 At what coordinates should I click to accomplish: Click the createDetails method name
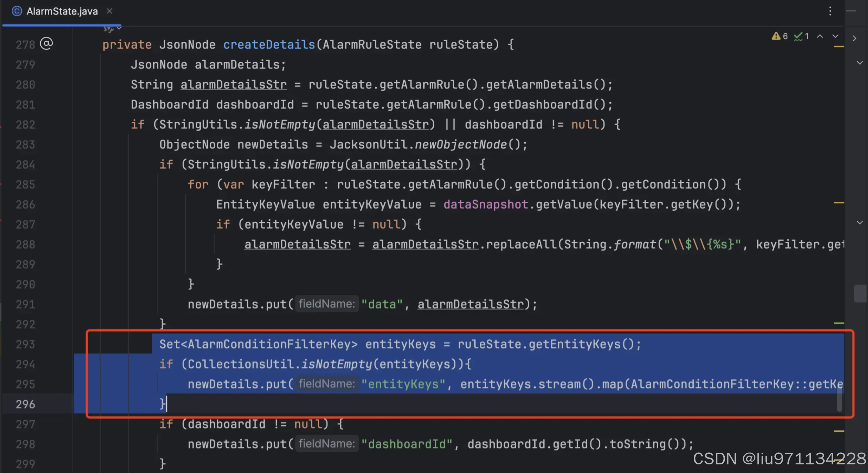tap(269, 44)
